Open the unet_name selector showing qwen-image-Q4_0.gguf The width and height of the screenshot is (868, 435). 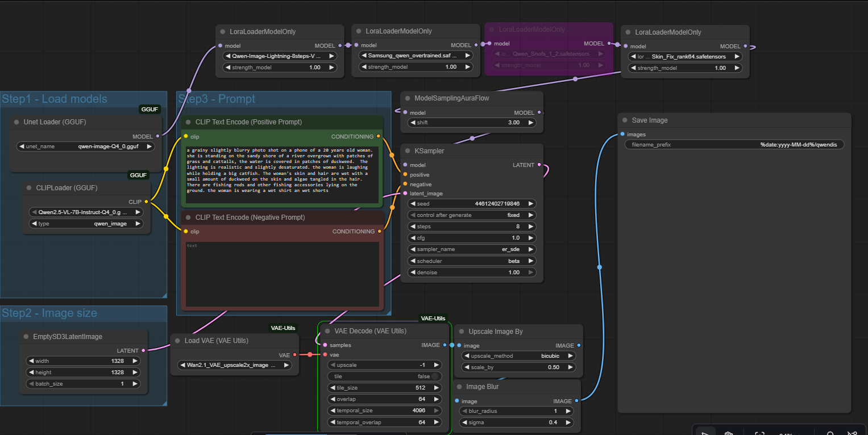[85, 147]
